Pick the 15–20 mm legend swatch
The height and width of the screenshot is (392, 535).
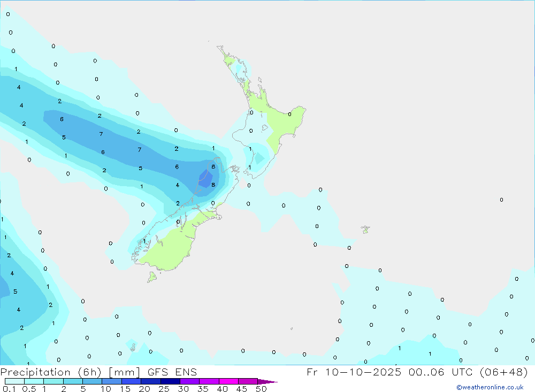[x=132, y=381]
